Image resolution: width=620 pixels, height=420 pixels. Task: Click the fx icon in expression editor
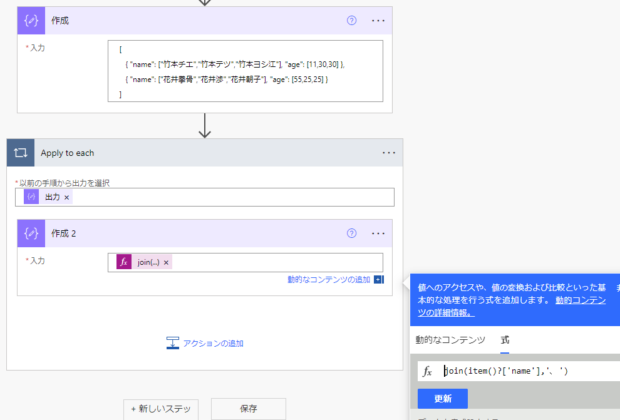(x=427, y=371)
